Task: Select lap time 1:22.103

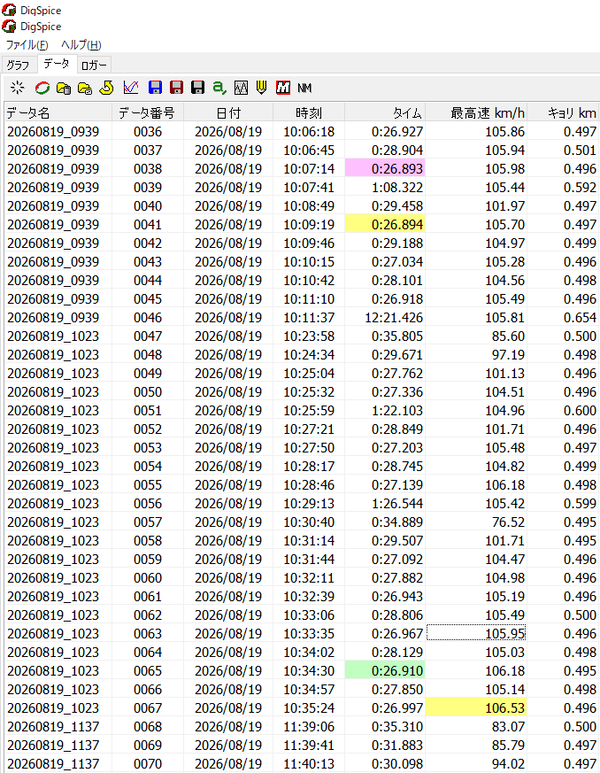Action: click(385, 410)
